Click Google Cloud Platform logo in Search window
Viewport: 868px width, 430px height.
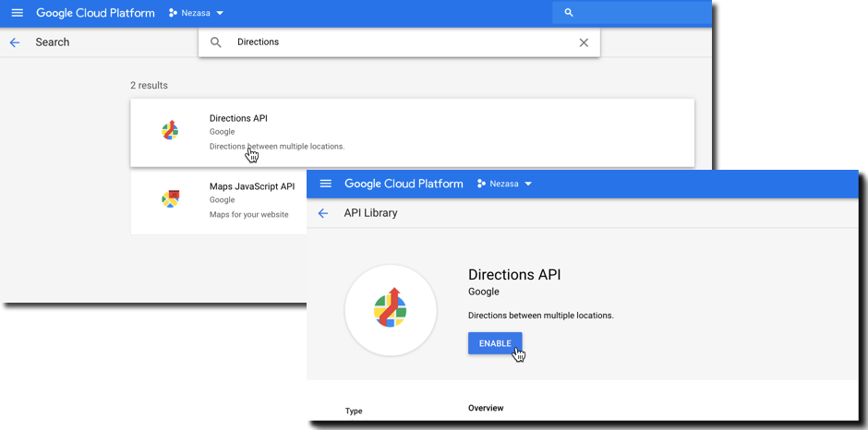[95, 13]
